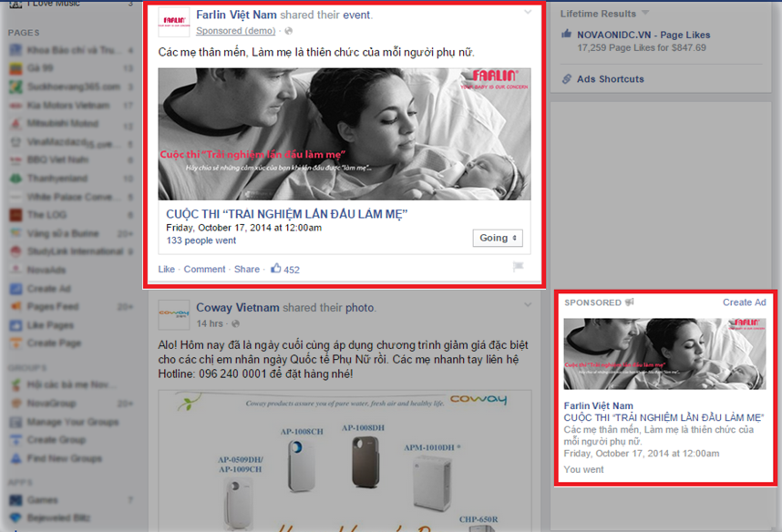Open the 133 people went link
This screenshot has width=782, height=532.
[x=201, y=240]
